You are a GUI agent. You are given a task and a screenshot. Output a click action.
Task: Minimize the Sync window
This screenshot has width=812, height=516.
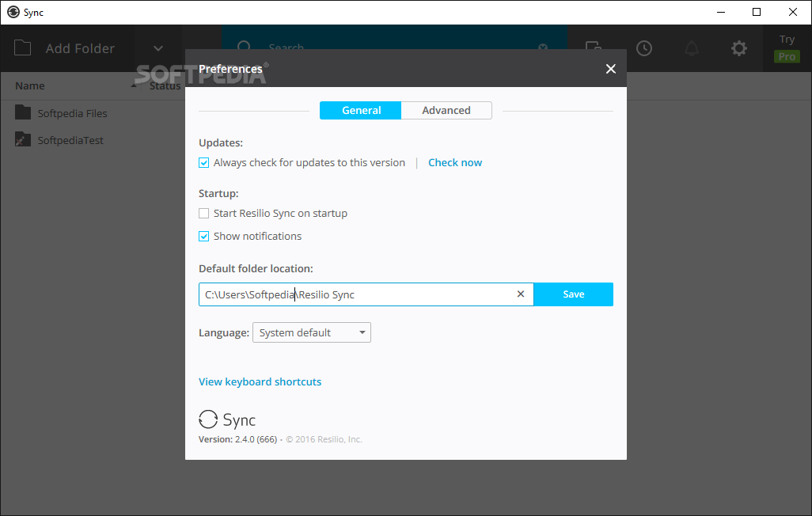click(721, 12)
